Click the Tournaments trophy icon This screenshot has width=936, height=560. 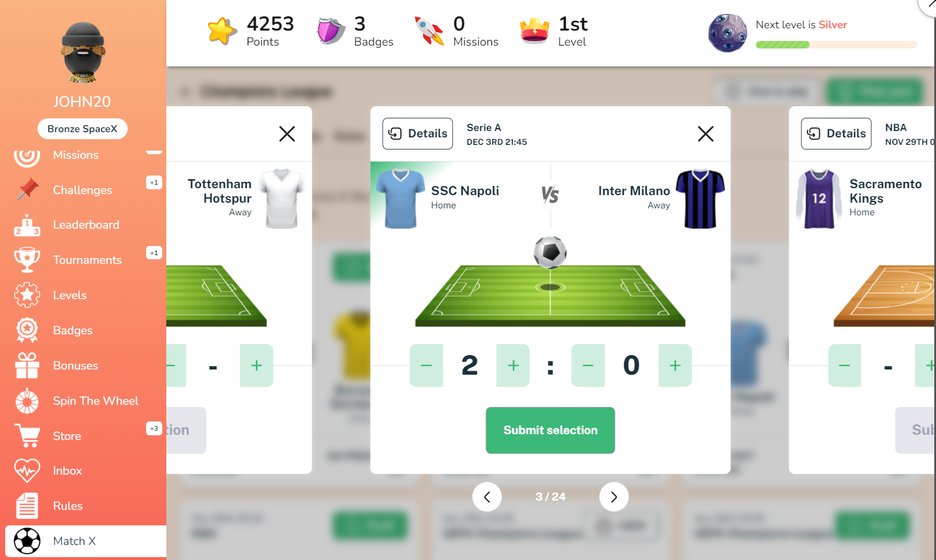click(27, 260)
